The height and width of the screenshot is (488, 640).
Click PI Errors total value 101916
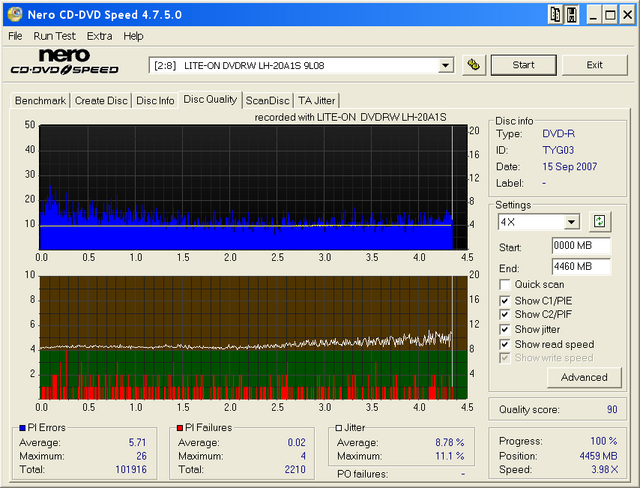(131, 469)
